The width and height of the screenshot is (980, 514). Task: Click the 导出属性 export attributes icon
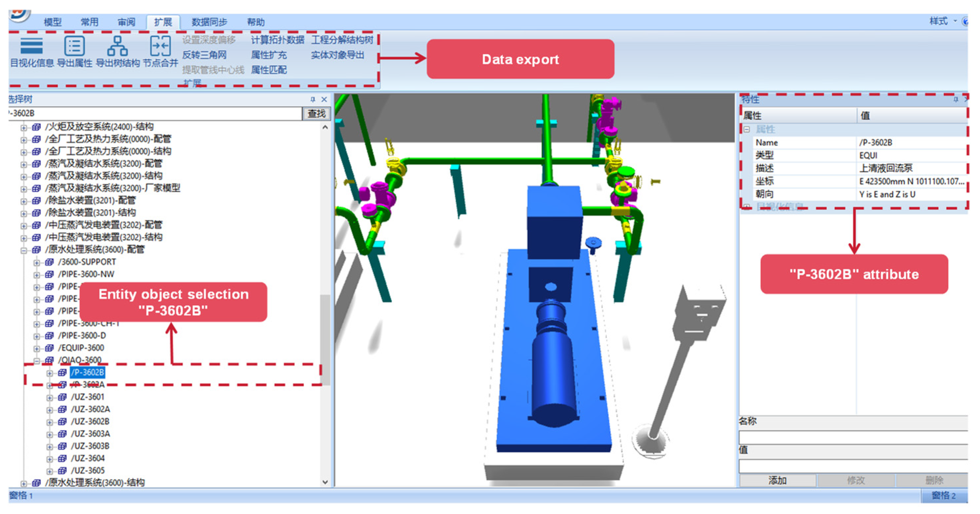[x=74, y=46]
